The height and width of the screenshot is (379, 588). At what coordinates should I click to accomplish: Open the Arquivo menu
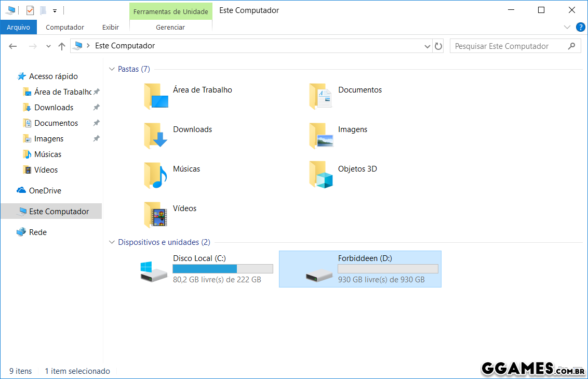tap(18, 28)
